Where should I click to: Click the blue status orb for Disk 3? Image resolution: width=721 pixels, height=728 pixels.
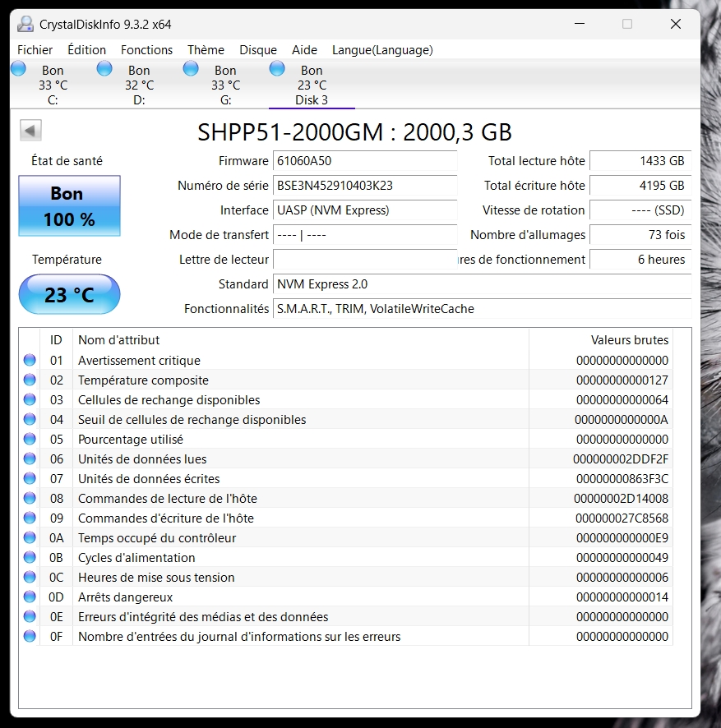tap(277, 69)
